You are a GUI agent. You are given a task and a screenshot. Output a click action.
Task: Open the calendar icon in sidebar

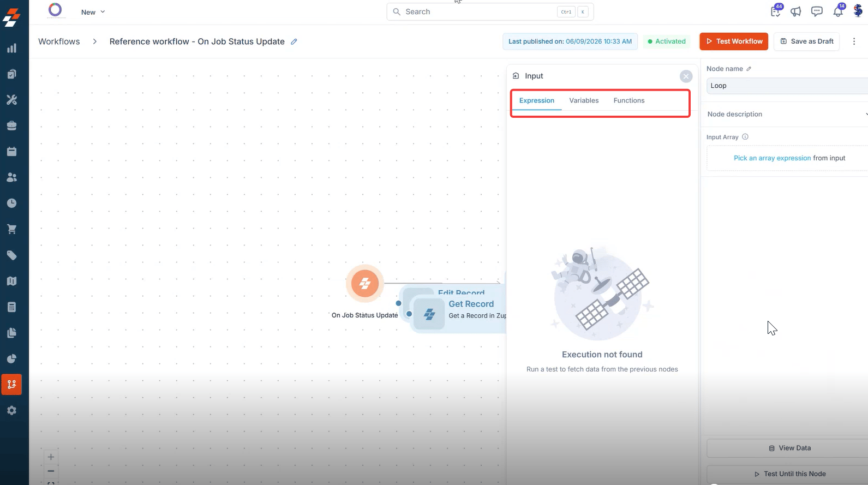[x=11, y=152]
